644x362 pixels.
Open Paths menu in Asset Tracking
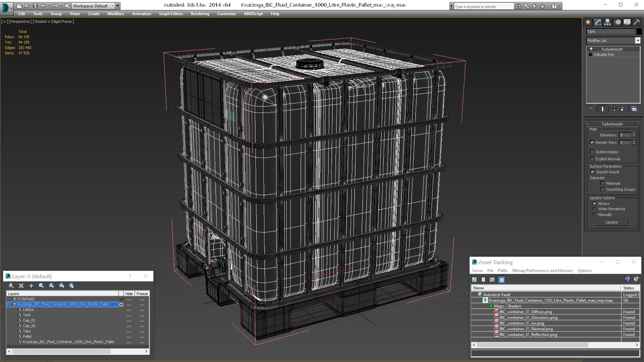[502, 270]
